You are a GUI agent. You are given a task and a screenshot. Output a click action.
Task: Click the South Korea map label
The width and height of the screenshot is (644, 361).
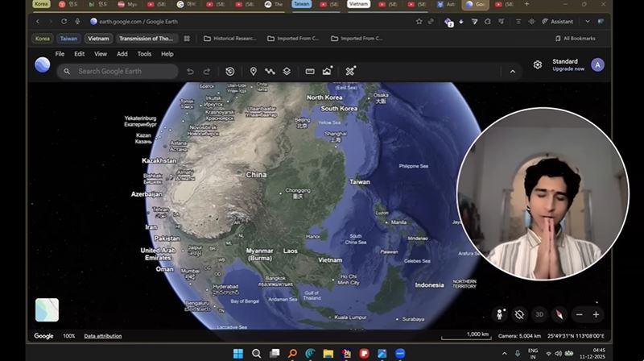[x=339, y=109]
